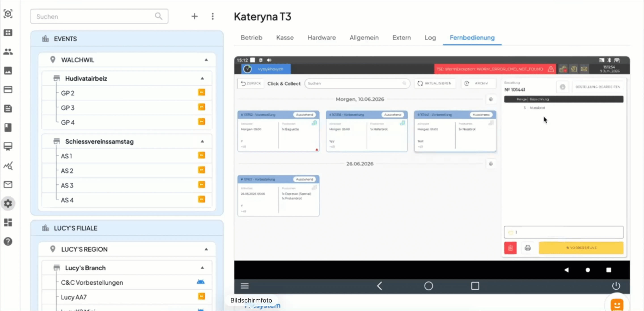
Task: Click the yellow In Vorbereitung button
Action: [581, 248]
